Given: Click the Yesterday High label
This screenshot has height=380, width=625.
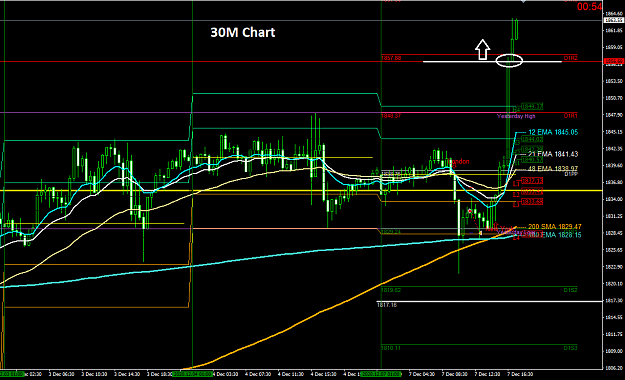Looking at the screenshot, I should click(516, 116).
